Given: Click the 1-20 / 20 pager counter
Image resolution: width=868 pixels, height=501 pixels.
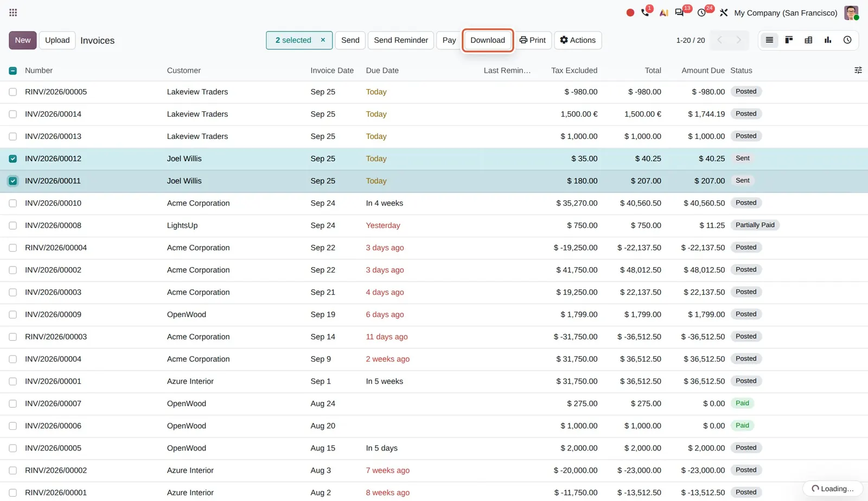Looking at the screenshot, I should point(691,40).
